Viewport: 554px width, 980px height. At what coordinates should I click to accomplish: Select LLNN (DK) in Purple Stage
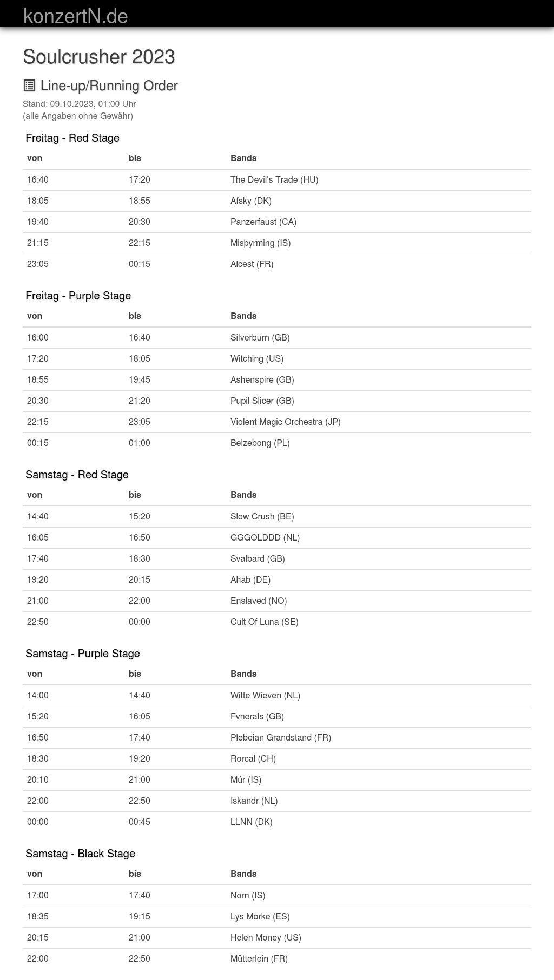[251, 822]
